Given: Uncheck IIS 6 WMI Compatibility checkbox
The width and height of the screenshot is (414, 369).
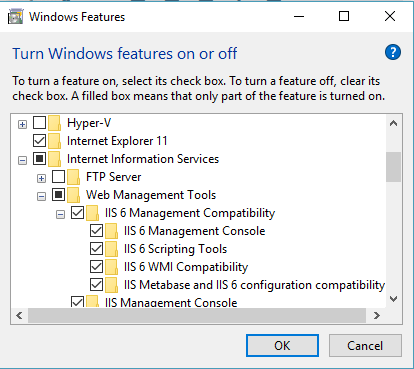Looking at the screenshot, I should (96, 267).
